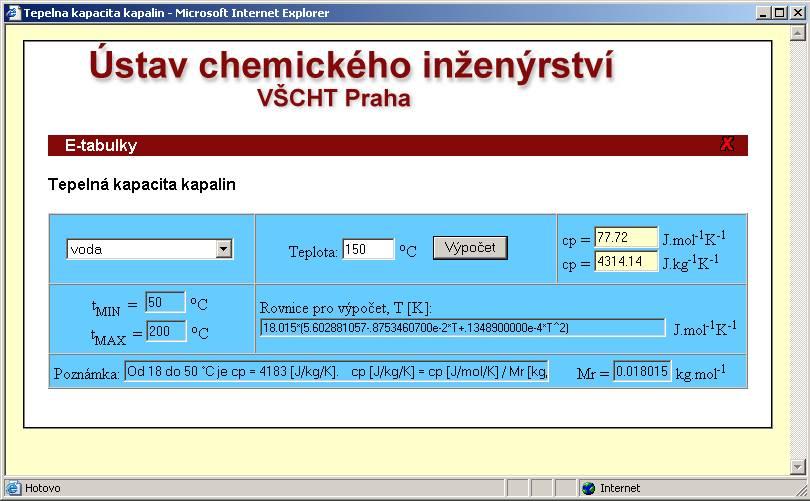Maximize the Internet Explorer window
The height and width of the screenshot is (501, 810).
point(780,13)
